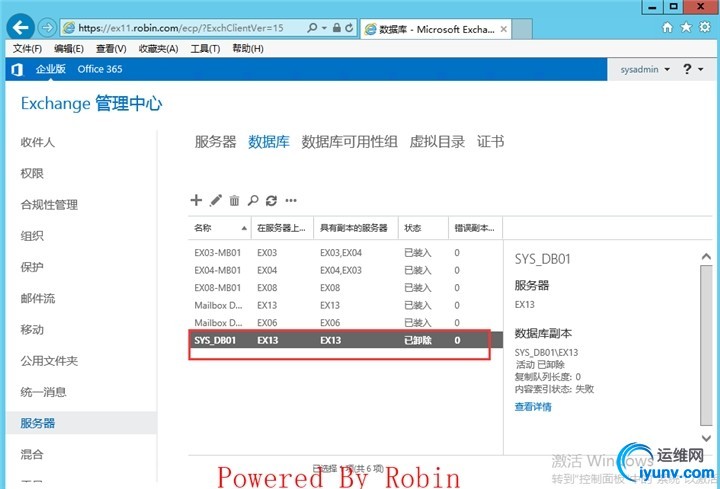The width and height of the screenshot is (720, 489).
Task: Select the EX03-MB01 database row
Action: 345,253
